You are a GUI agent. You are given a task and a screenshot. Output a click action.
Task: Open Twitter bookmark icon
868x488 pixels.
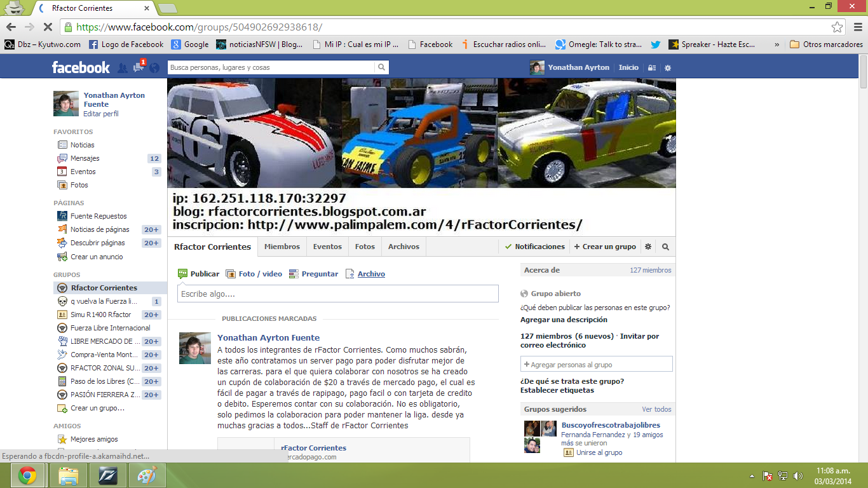point(656,44)
